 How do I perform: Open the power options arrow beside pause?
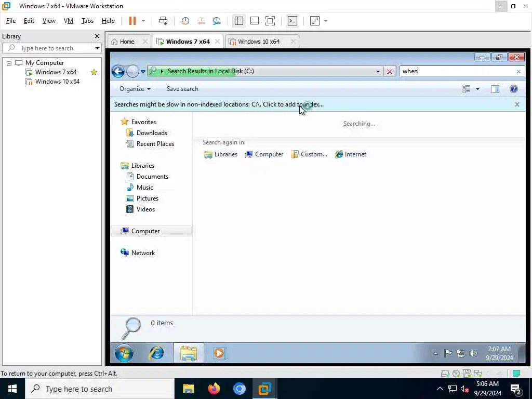click(x=143, y=21)
